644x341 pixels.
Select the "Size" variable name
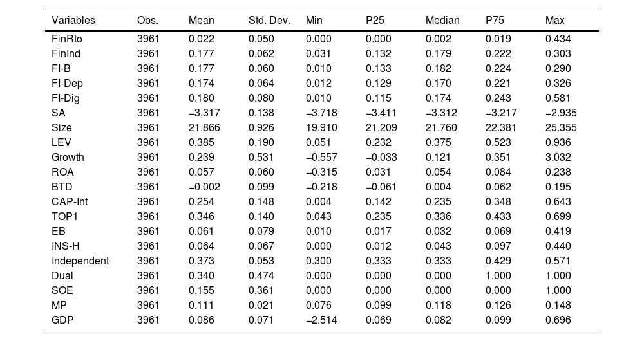61,128
